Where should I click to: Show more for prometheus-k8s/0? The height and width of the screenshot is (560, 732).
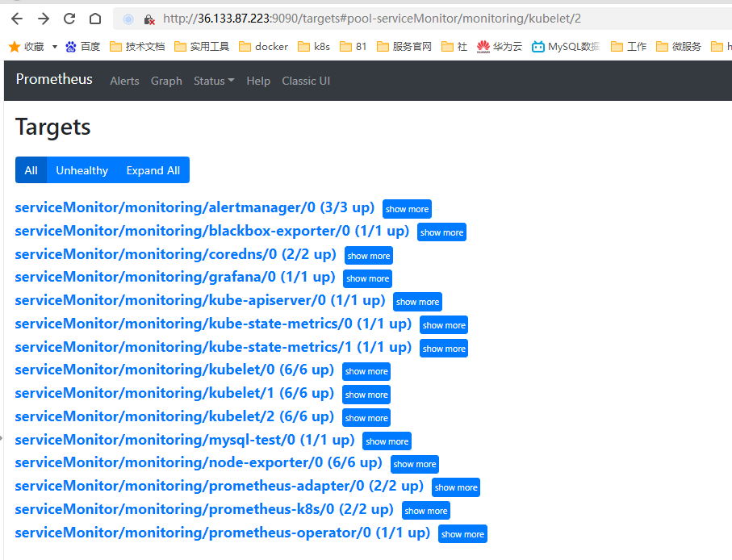click(426, 511)
